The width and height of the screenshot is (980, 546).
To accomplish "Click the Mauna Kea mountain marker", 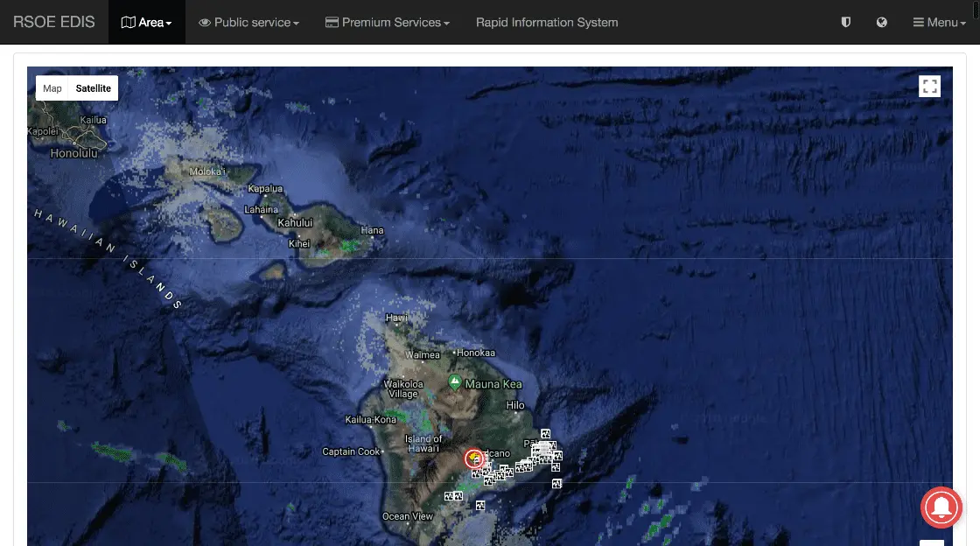I will tap(455, 381).
